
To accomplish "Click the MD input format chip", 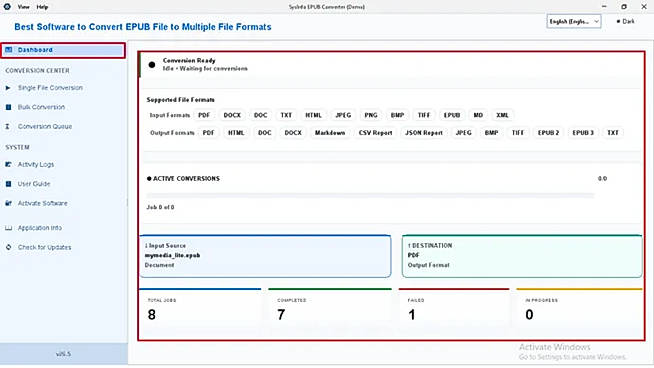I will click(478, 115).
